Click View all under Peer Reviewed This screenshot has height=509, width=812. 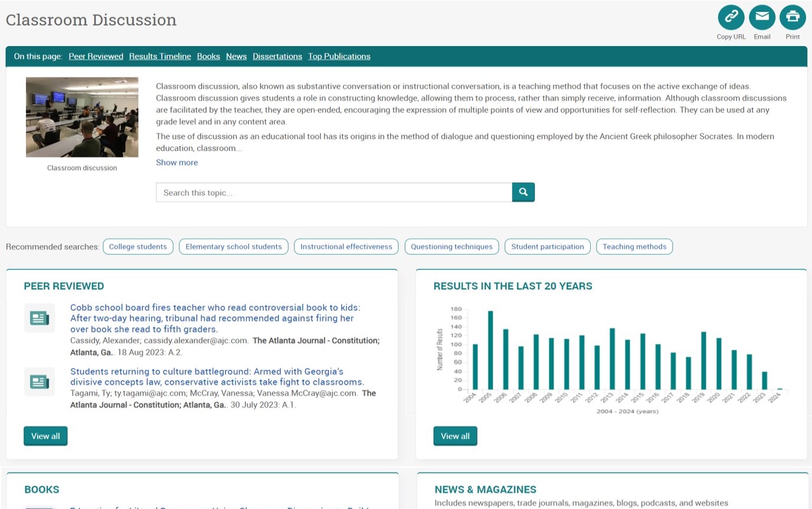coord(45,436)
